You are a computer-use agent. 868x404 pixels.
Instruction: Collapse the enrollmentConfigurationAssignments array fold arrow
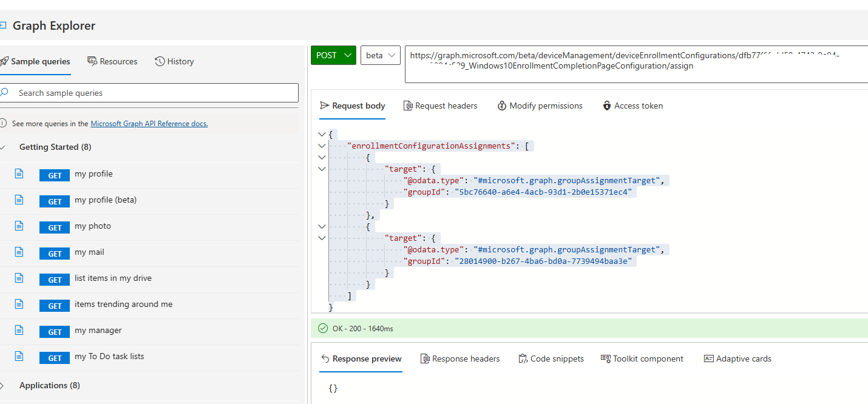point(322,146)
